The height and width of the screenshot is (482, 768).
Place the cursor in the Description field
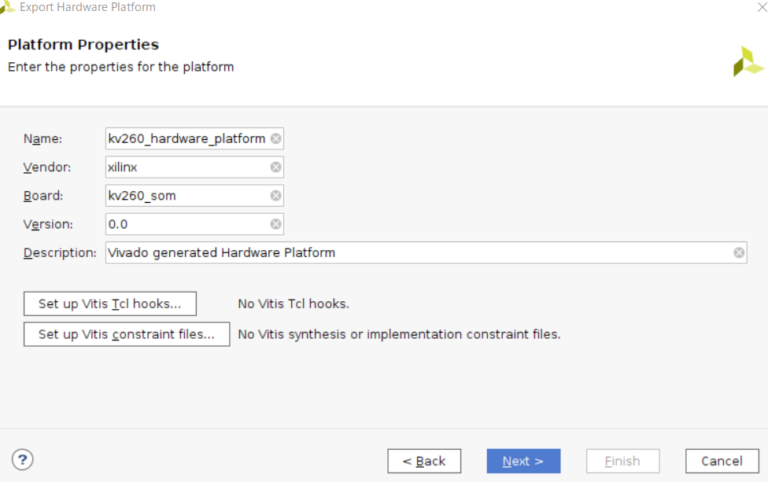pos(420,253)
